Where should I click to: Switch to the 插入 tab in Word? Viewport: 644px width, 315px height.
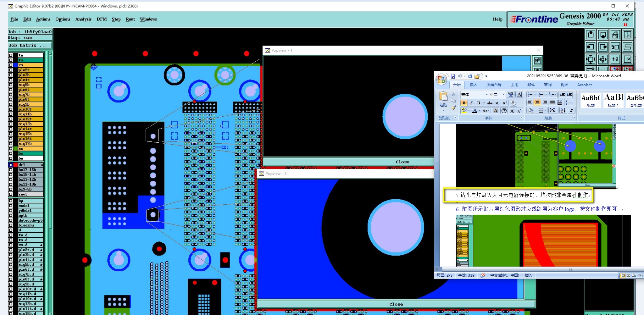[x=473, y=85]
